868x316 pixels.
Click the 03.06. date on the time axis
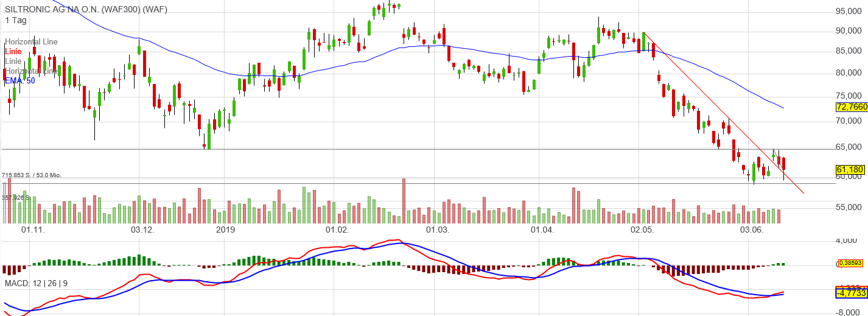click(751, 230)
